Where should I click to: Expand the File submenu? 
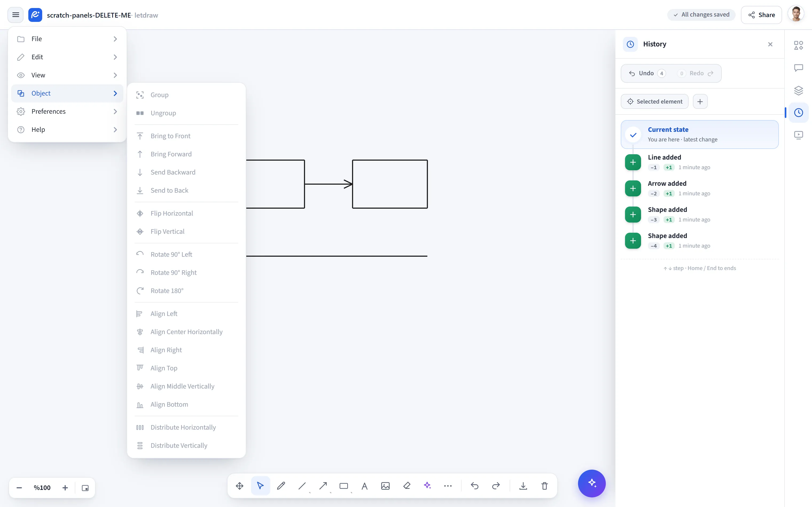(67, 39)
